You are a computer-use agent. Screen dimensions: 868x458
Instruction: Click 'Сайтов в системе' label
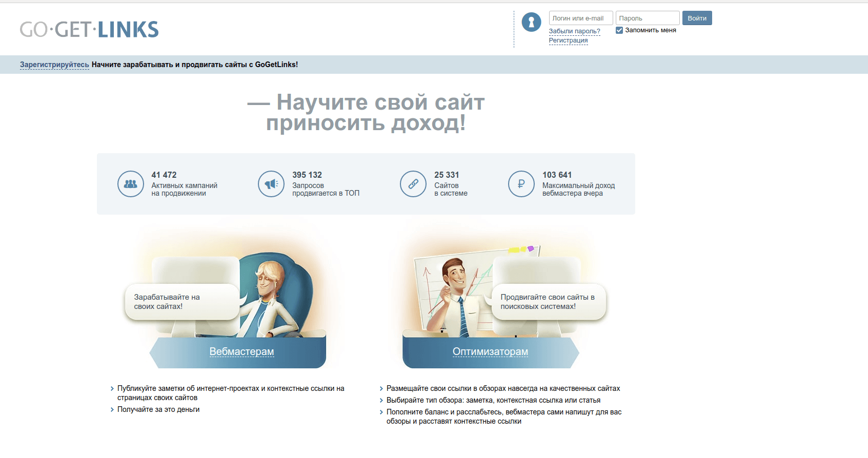pos(451,190)
